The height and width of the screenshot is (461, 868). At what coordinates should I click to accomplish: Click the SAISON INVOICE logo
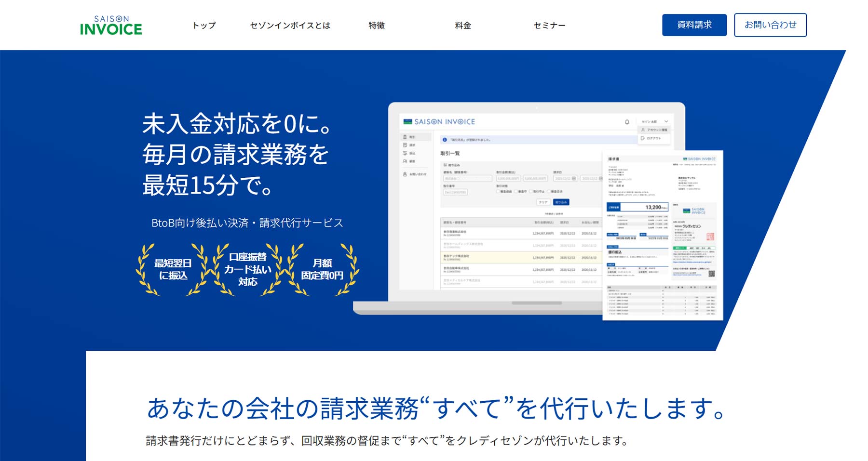pos(111,25)
